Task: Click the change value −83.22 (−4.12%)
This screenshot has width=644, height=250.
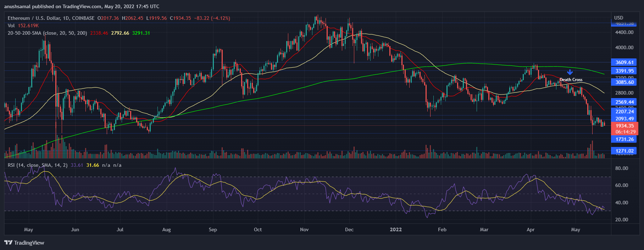Action: [x=212, y=18]
